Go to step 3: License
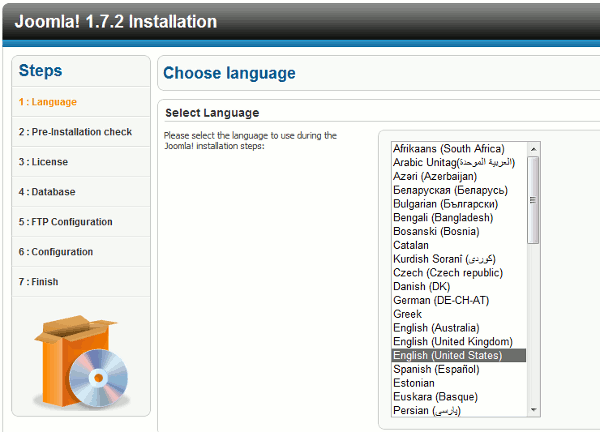 43,162
